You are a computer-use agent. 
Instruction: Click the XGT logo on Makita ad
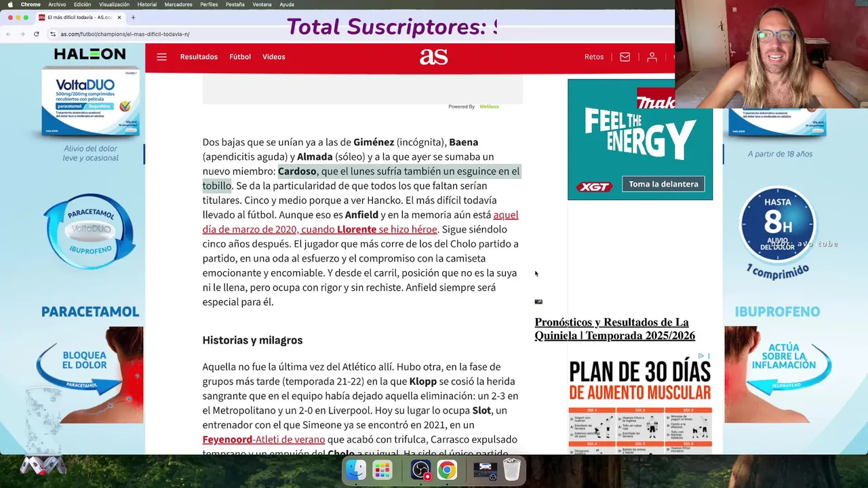pyautogui.click(x=594, y=186)
